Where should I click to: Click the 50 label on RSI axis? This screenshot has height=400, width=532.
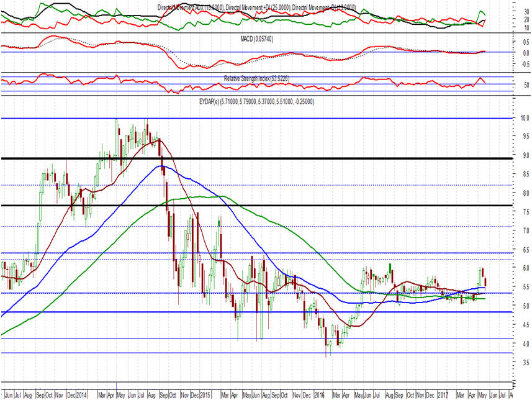526,85
